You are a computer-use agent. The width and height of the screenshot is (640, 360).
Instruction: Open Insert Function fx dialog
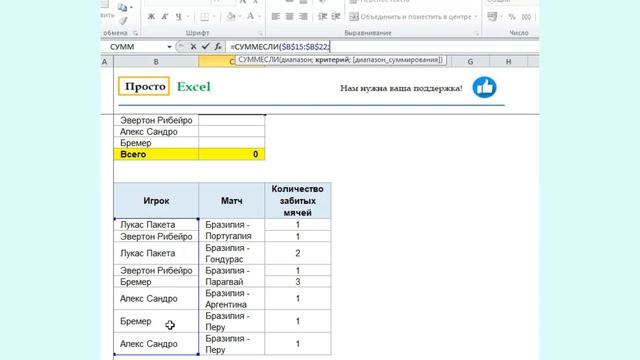click(x=218, y=47)
